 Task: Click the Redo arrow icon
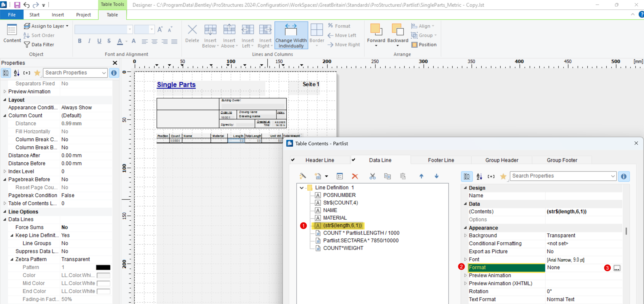(x=36, y=5)
